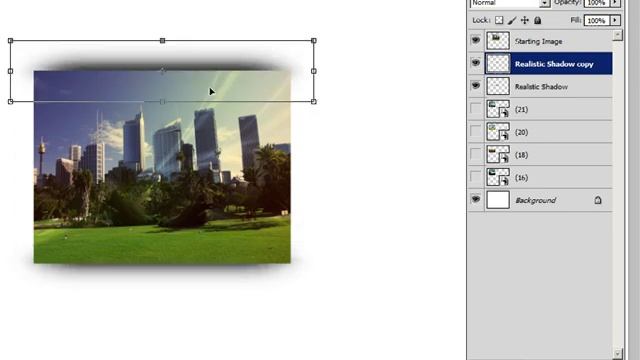640x360 pixels.
Task: Click the transform center reference point
Action: [x=162, y=71]
